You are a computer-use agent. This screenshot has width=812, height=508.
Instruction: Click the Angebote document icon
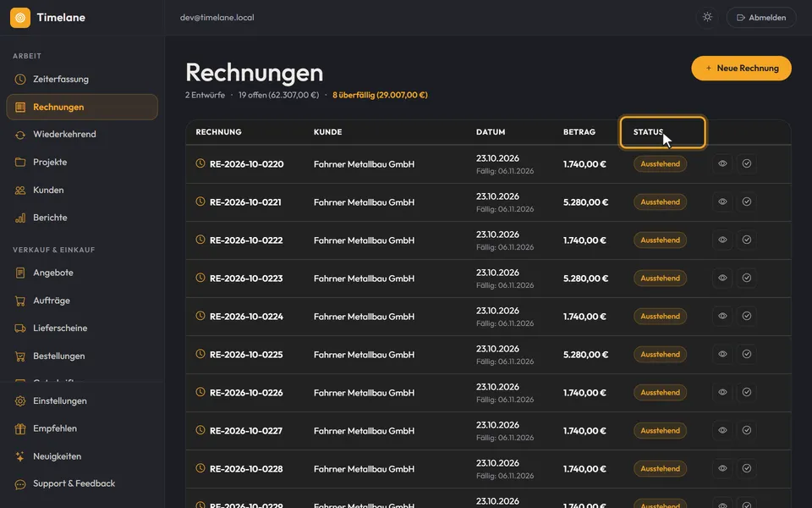click(20, 273)
